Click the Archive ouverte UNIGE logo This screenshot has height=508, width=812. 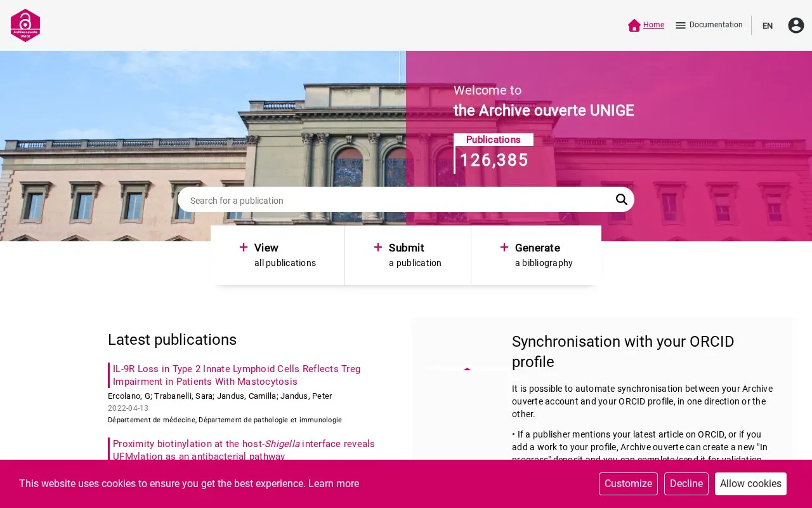point(25,25)
